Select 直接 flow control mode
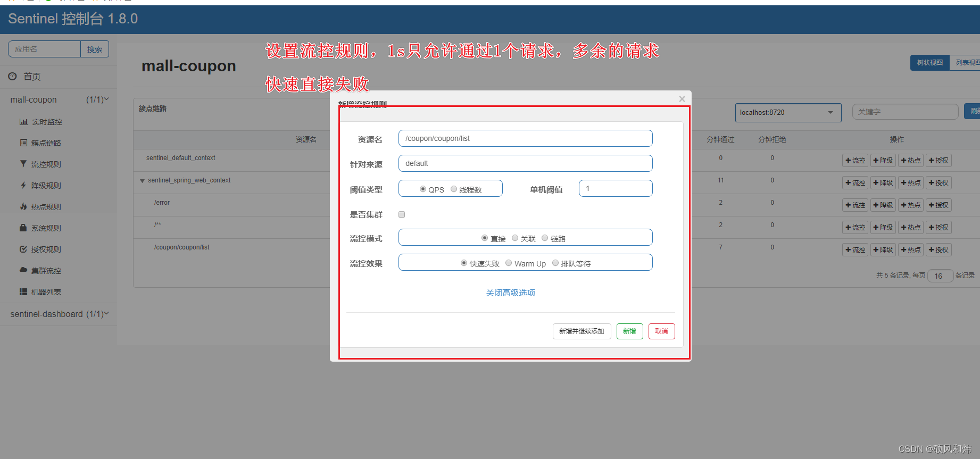Screen dimensions: 980x459 (x=485, y=238)
